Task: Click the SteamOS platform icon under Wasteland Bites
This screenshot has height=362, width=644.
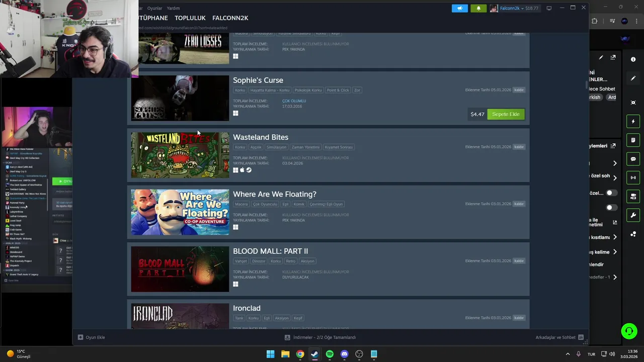Action: click(249, 170)
